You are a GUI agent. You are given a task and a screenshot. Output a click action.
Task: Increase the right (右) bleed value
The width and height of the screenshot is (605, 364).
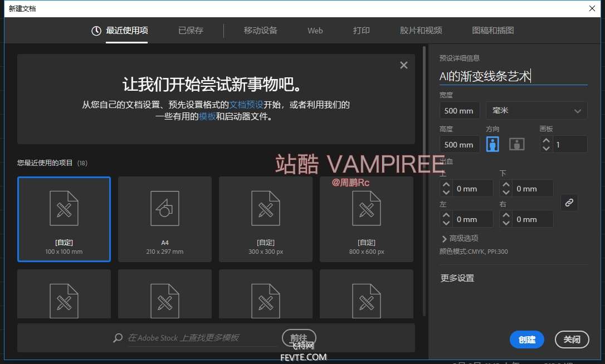click(x=506, y=215)
